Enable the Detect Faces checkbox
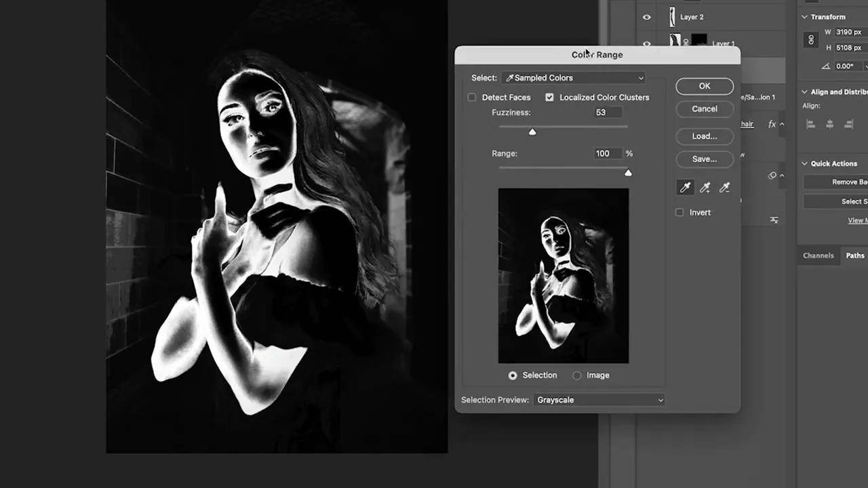The width and height of the screenshot is (868, 488). coord(472,98)
